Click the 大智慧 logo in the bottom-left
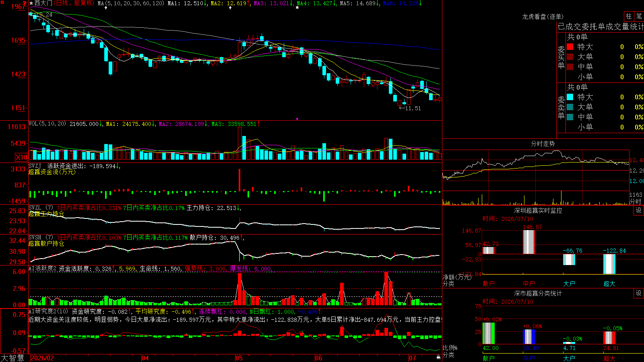This screenshot has width=644, height=362. [x=12, y=358]
